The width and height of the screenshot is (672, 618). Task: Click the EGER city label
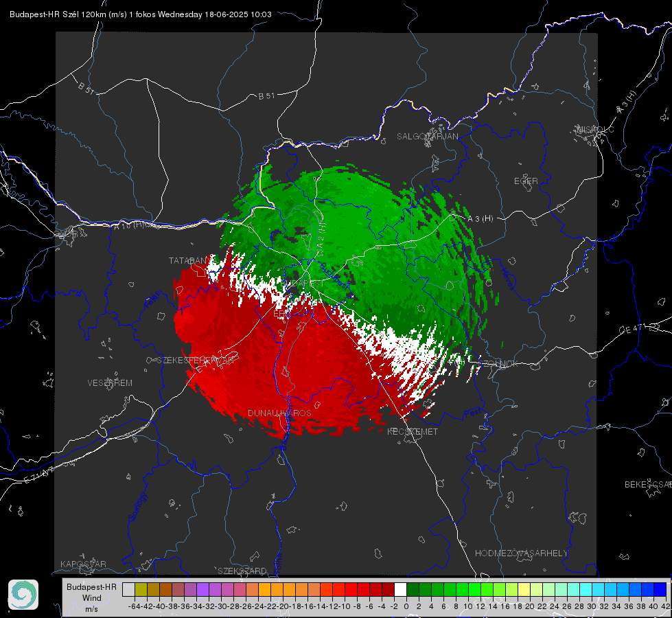(x=526, y=181)
